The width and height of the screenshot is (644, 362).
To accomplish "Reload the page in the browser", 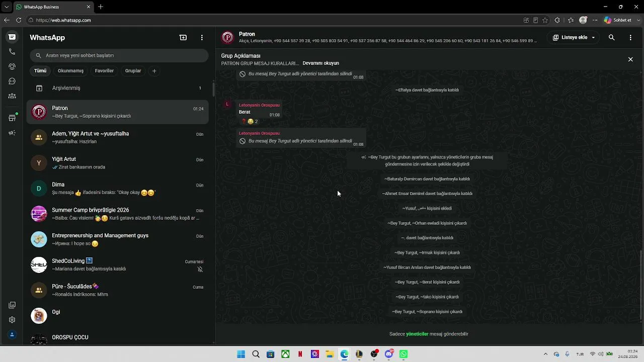I will (x=19, y=20).
